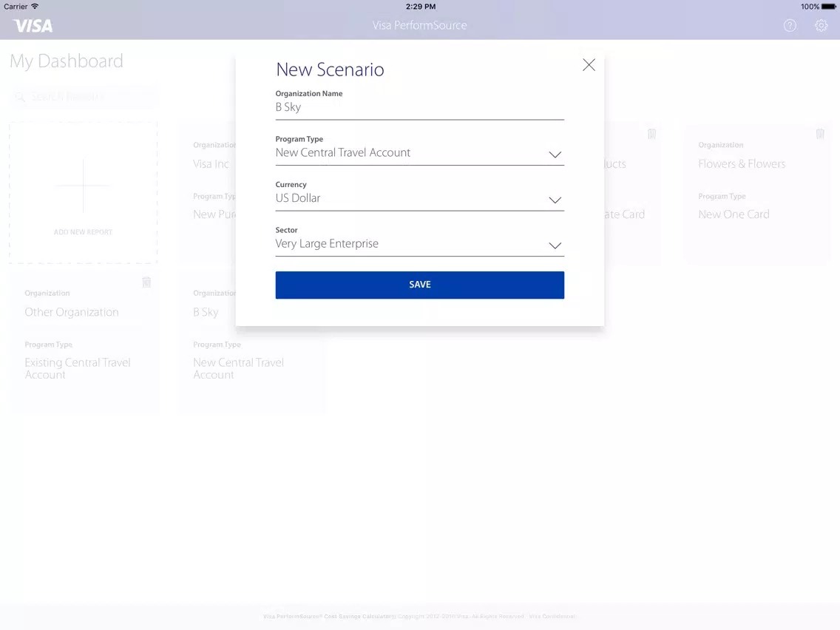This screenshot has height=630, width=840.
Task: Open the Flowers & Flowers report card
Action: click(759, 193)
